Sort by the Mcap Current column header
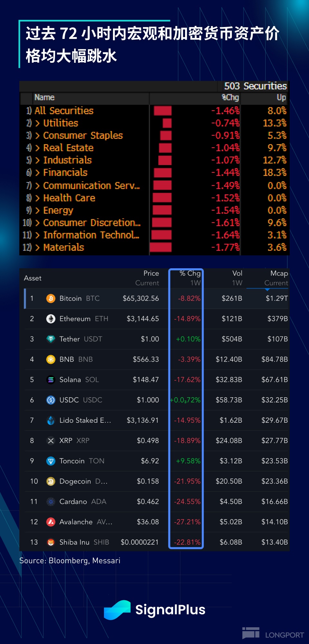The width and height of the screenshot is (309, 644). point(276,278)
